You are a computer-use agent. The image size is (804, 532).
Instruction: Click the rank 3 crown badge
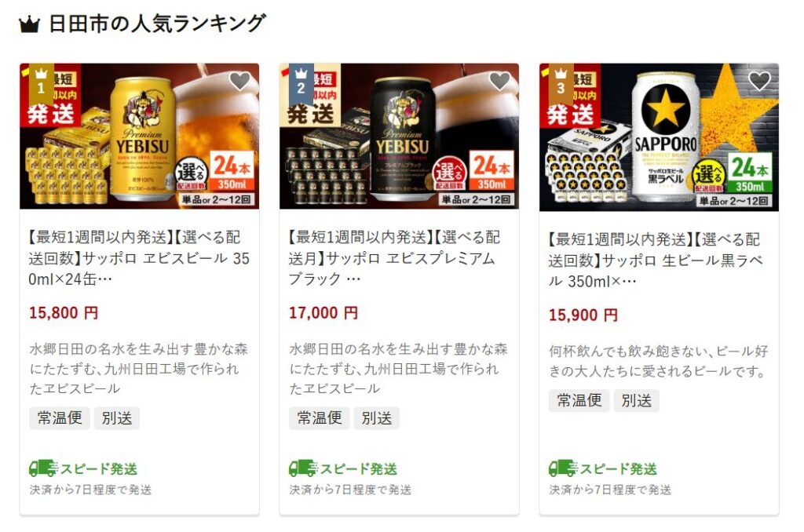click(561, 83)
